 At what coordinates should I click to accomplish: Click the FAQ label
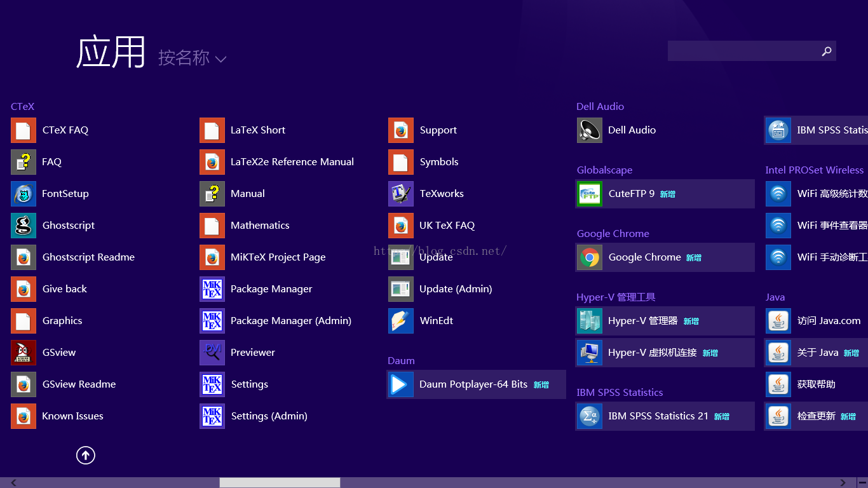(x=51, y=162)
